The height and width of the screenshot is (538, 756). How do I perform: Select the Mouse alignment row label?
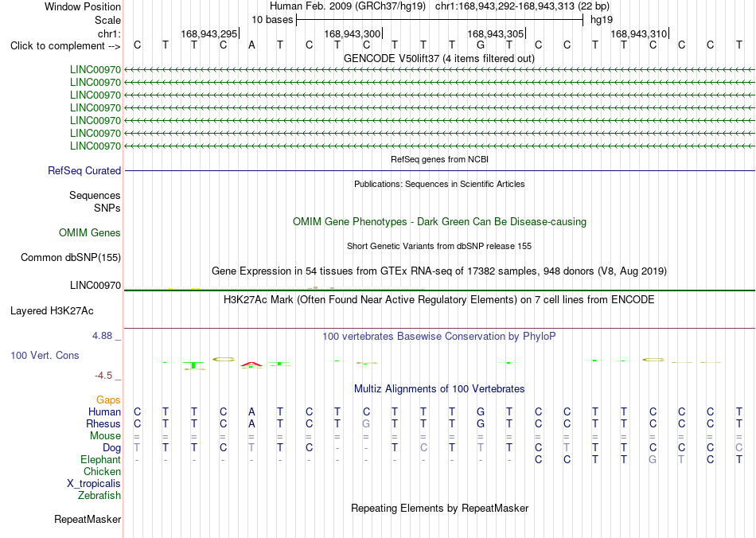(105, 436)
